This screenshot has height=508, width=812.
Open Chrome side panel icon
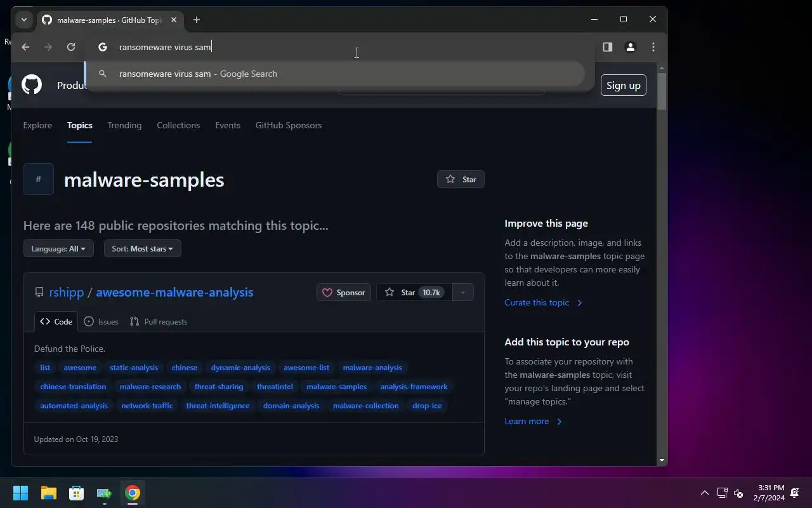click(x=608, y=47)
